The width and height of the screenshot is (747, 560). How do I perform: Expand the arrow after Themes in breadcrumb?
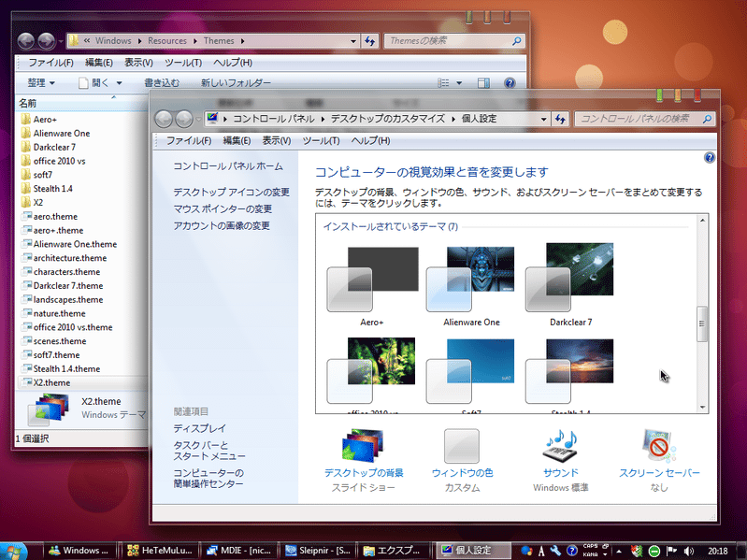(x=242, y=41)
